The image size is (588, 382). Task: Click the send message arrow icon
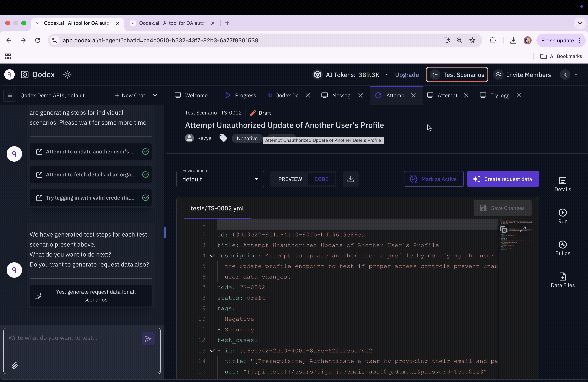[148, 339]
